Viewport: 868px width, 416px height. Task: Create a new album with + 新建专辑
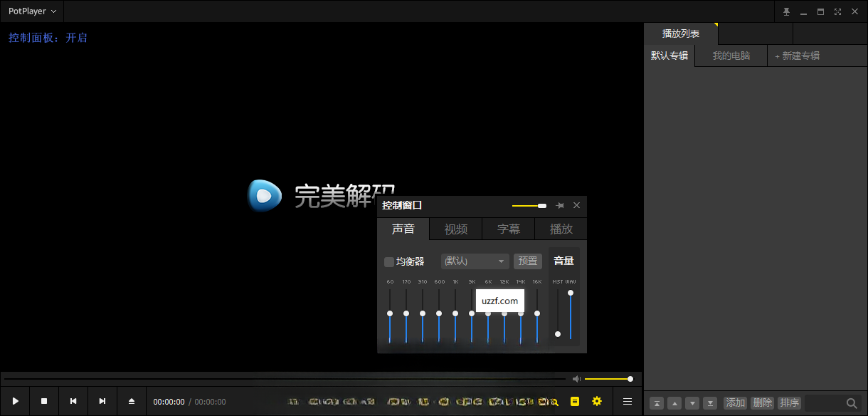[797, 56]
